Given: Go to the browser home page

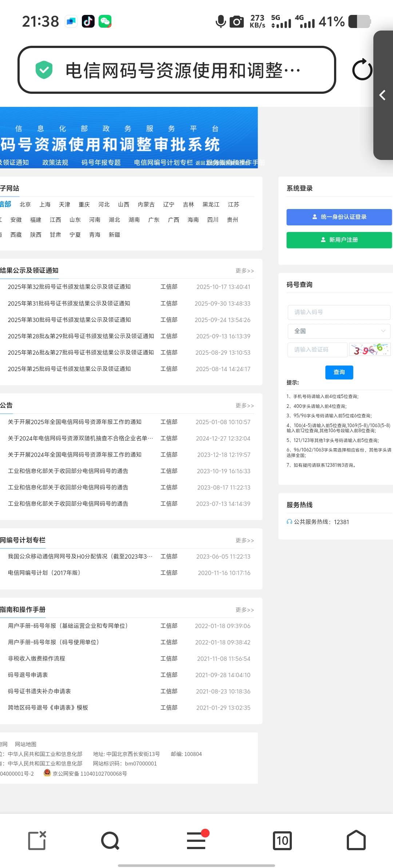Looking at the screenshot, I should [x=356, y=840].
